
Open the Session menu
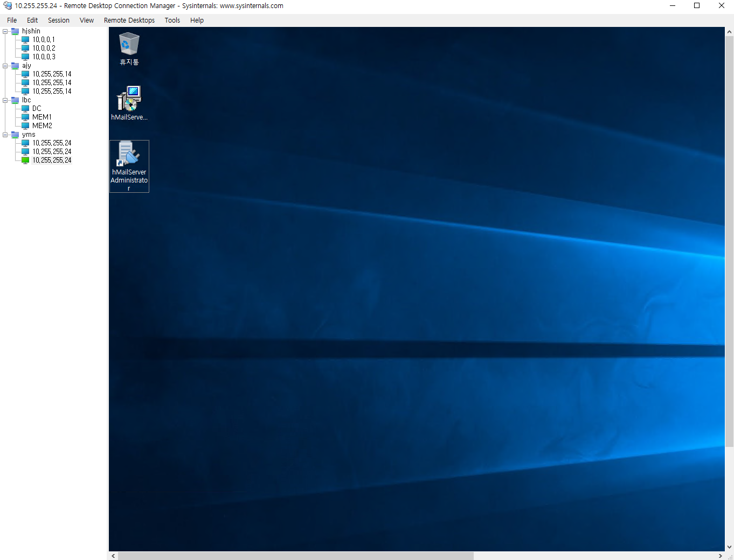point(59,20)
